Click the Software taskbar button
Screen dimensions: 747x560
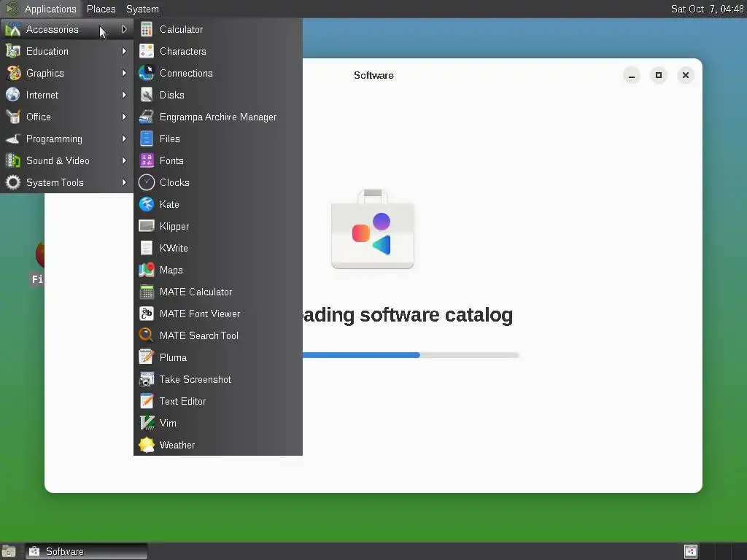86,551
